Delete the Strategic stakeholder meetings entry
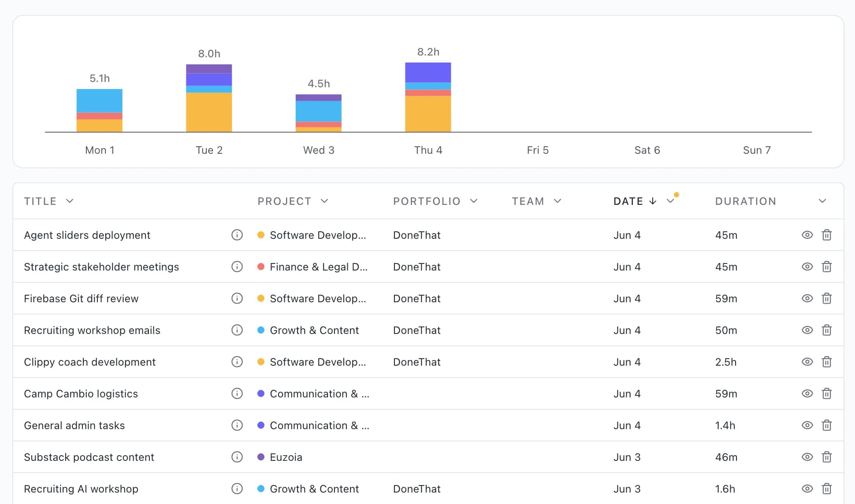The image size is (855, 504). pos(827,267)
